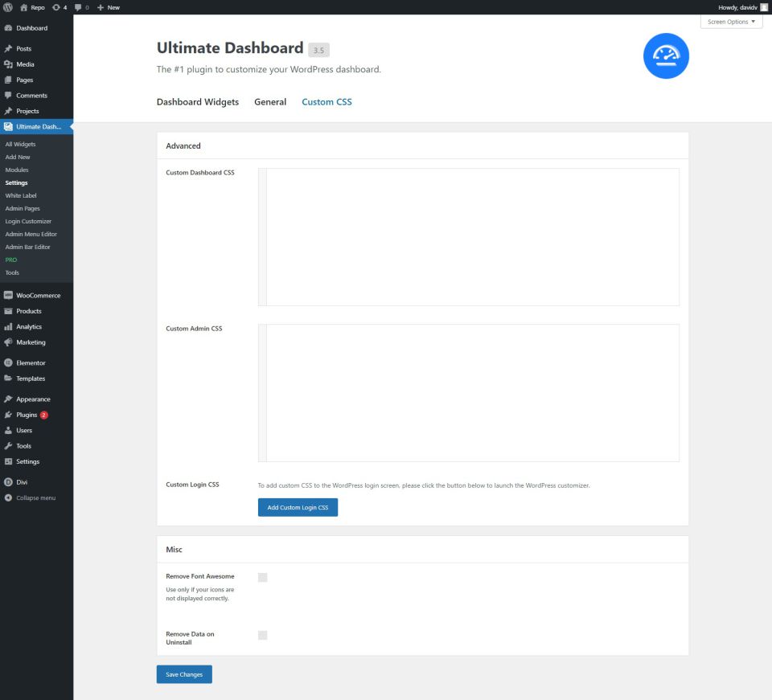
Task: Select the Elementor icon in sidebar
Action: [x=10, y=362]
